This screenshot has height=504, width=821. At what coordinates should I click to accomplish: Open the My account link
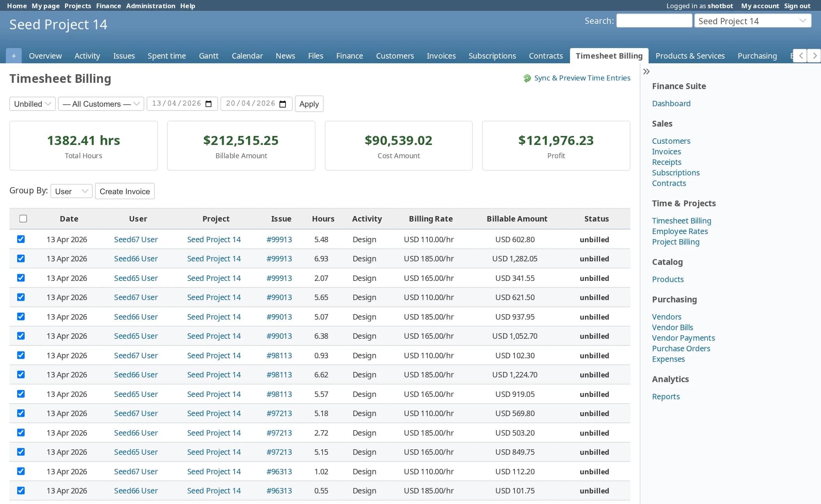pyautogui.click(x=760, y=6)
